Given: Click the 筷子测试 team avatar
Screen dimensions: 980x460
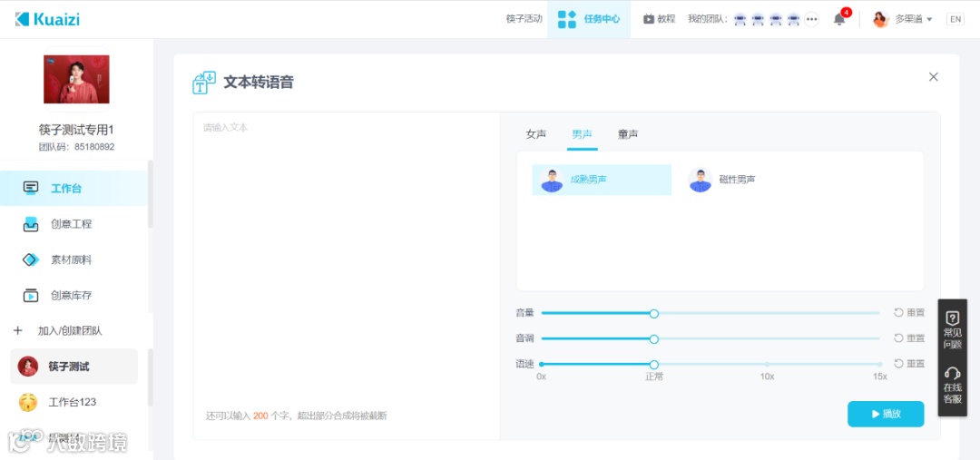Looking at the screenshot, I should point(28,367).
